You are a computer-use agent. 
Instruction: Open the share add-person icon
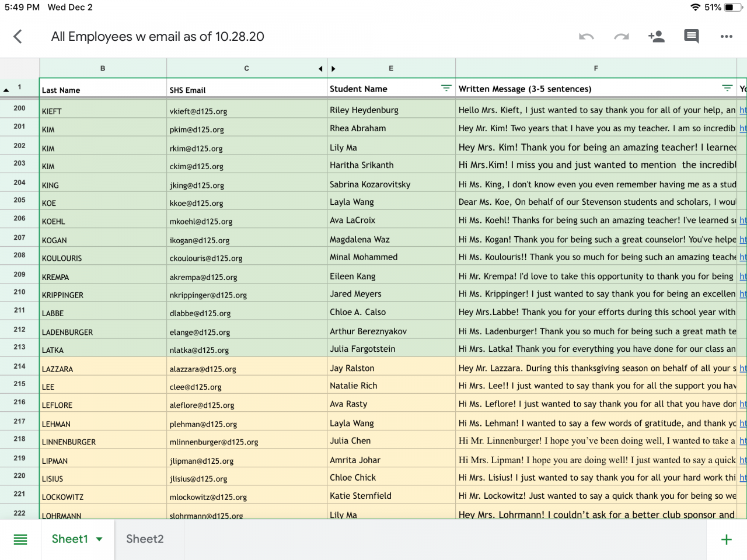coord(656,37)
